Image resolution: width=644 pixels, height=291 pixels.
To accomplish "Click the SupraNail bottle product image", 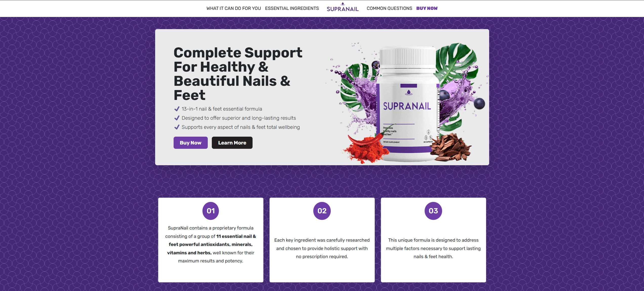I will pyautogui.click(x=408, y=104).
